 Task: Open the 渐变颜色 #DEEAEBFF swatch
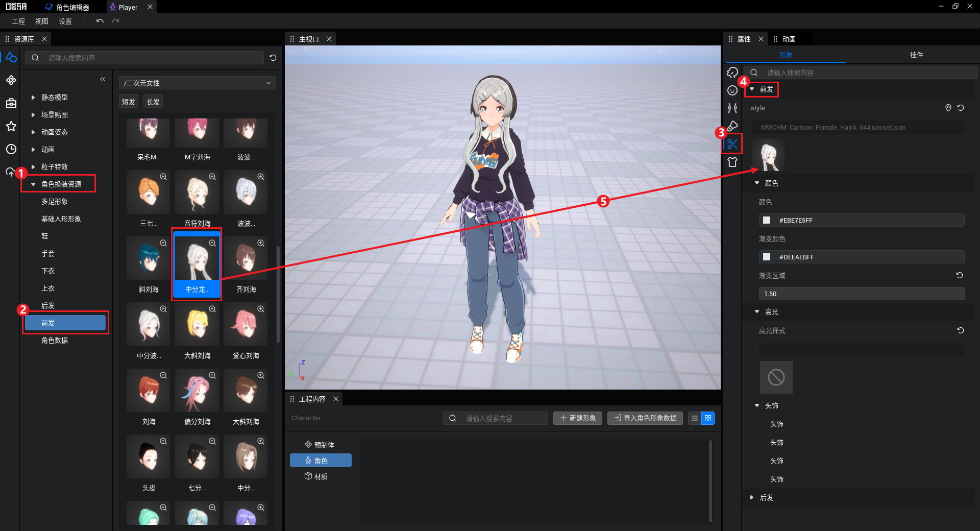click(x=767, y=257)
